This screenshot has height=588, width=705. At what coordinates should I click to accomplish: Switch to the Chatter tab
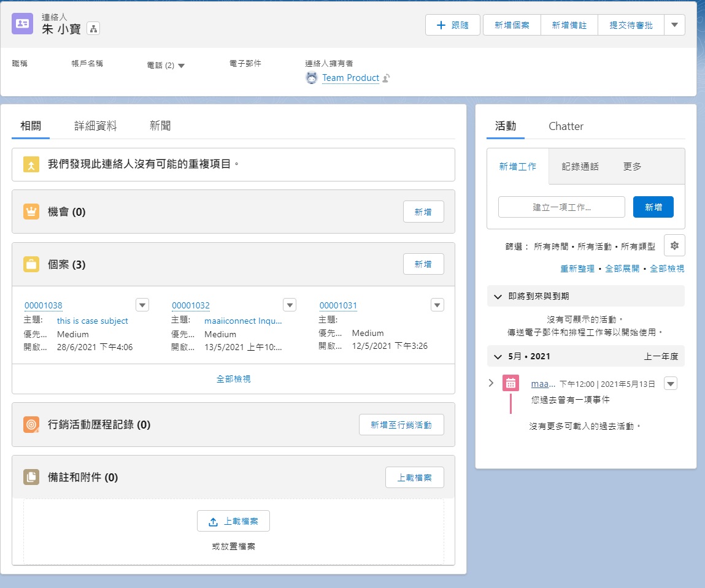[x=566, y=126]
